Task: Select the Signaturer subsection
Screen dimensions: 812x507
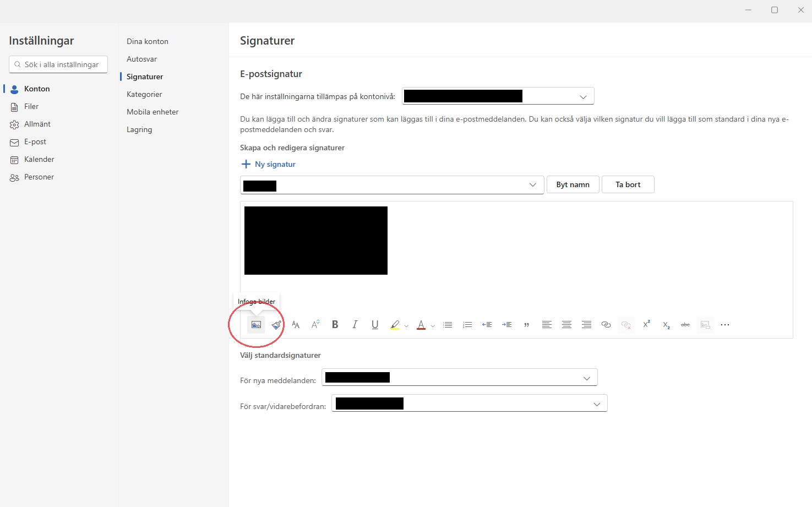Action: click(145, 77)
